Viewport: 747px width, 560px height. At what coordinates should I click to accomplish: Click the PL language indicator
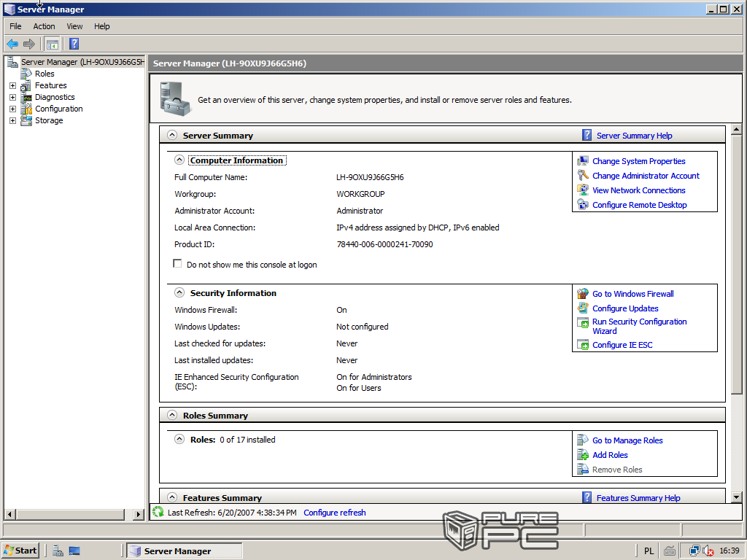coord(649,551)
